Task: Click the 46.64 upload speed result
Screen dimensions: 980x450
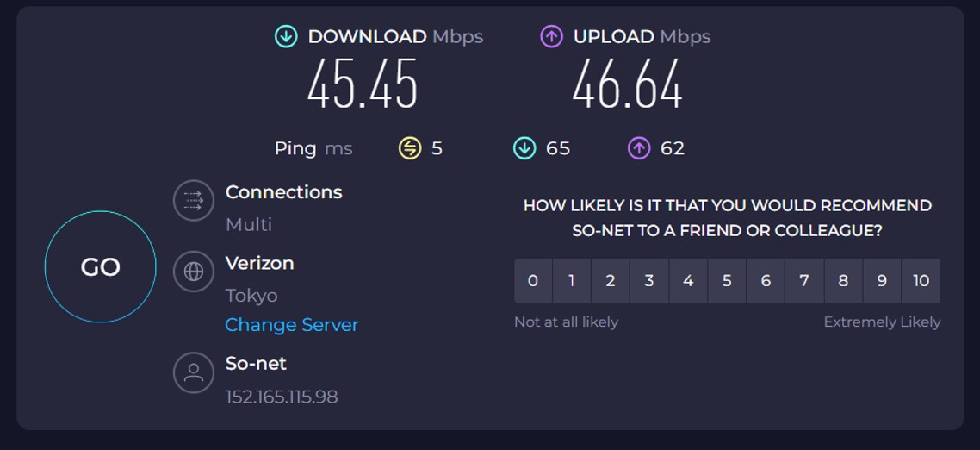Action: (x=628, y=84)
